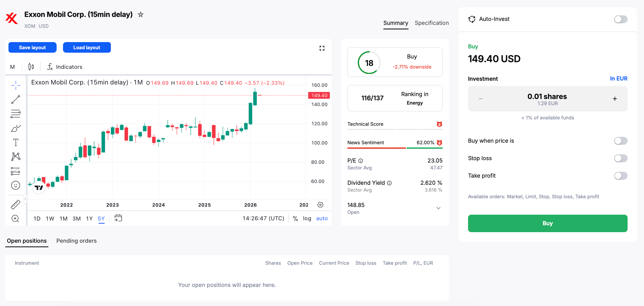Enable the Auto-Invest toggle
The image size is (644, 306).
pos(621,19)
